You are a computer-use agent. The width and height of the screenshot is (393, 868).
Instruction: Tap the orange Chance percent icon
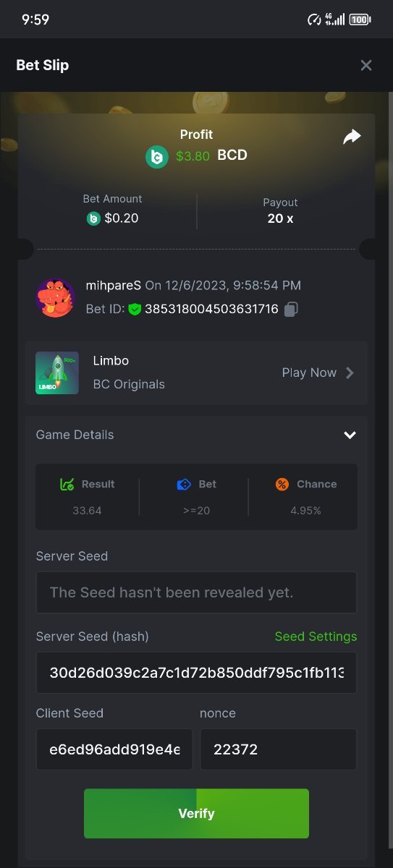click(282, 485)
